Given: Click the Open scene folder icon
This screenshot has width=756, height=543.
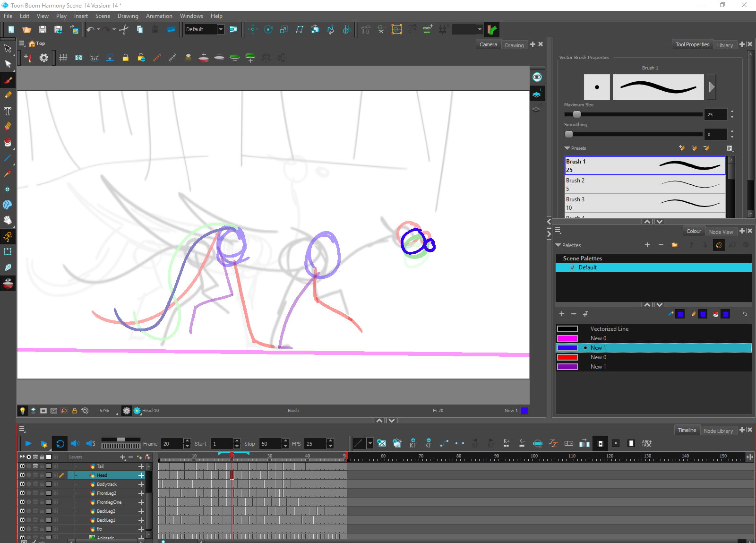Looking at the screenshot, I should 27,29.
